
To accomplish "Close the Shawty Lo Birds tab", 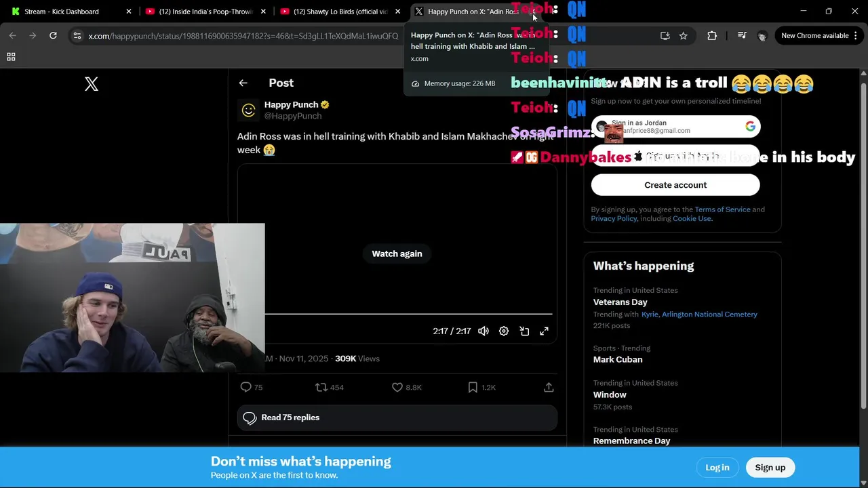I will 397,12.
